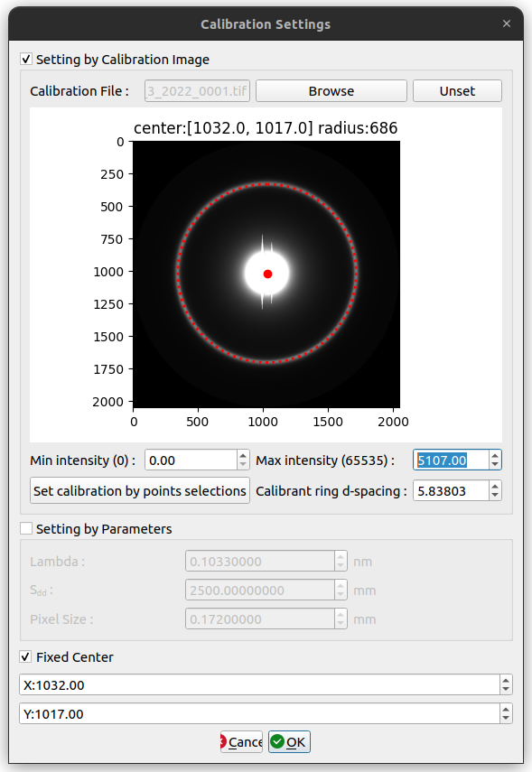Toggle the Fixed Center checkbox

[x=26, y=656]
